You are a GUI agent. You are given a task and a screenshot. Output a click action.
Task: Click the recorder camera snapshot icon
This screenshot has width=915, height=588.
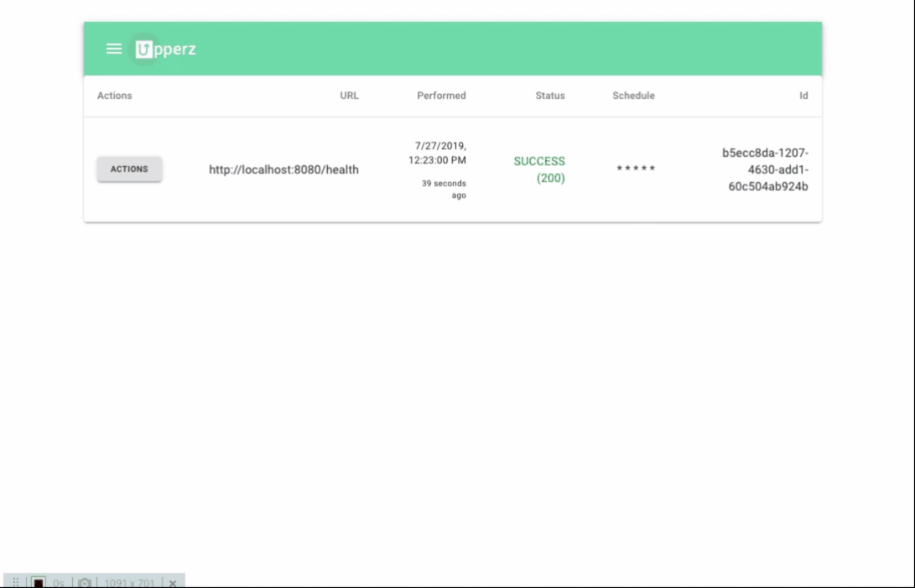point(85,582)
